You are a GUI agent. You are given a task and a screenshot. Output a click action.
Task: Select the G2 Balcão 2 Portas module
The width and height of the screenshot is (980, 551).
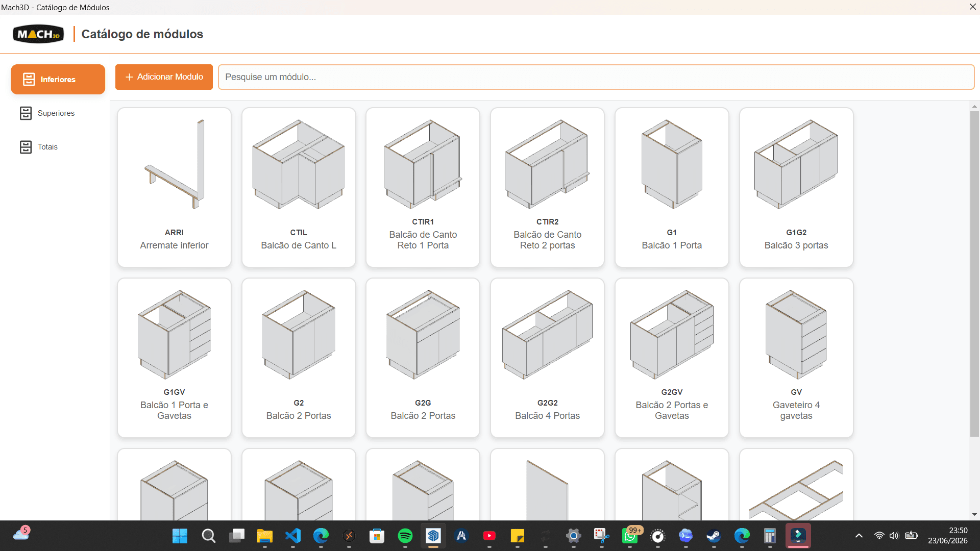tap(299, 358)
